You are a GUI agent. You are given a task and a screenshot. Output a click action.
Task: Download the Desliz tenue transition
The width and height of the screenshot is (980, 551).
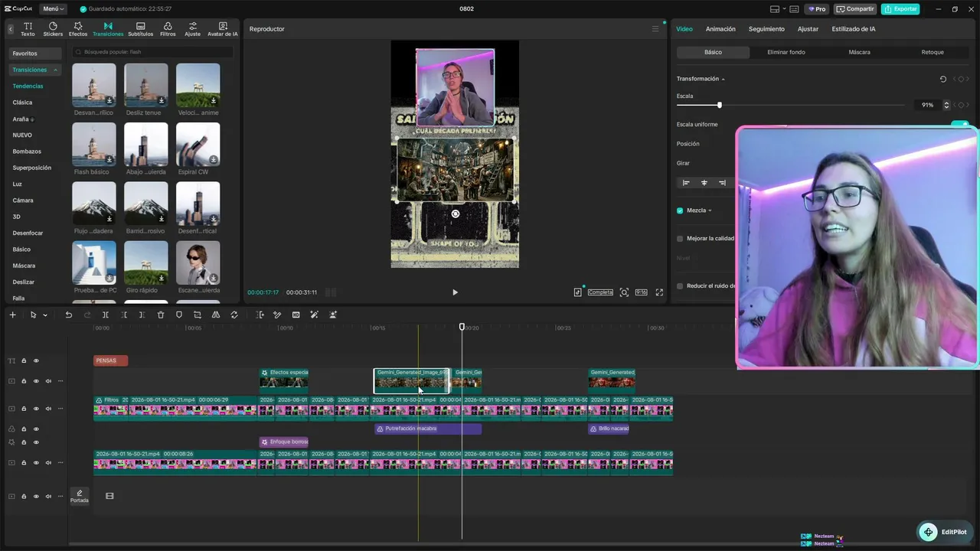tap(162, 100)
